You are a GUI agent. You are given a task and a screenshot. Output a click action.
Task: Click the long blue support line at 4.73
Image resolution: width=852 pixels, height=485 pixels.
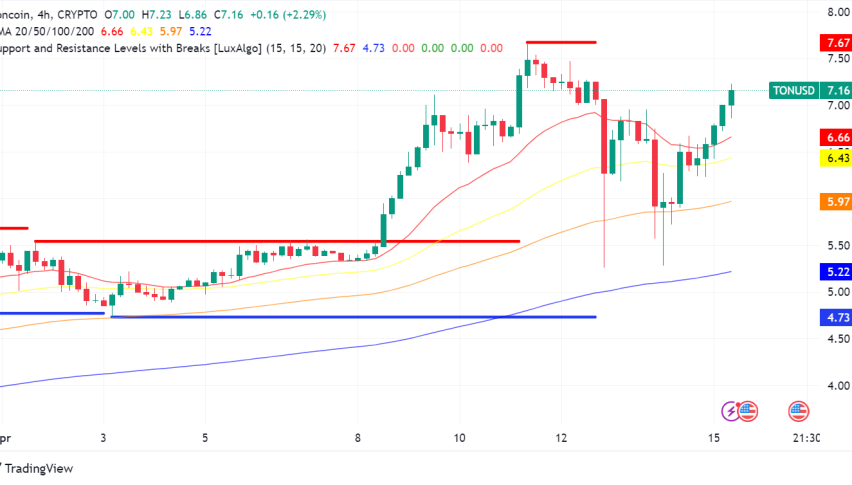coord(353,317)
